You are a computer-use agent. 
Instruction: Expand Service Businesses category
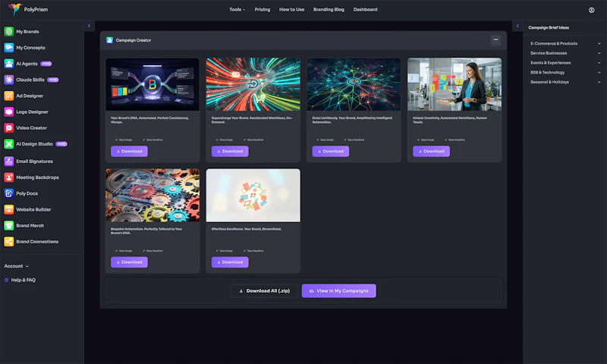click(565, 53)
